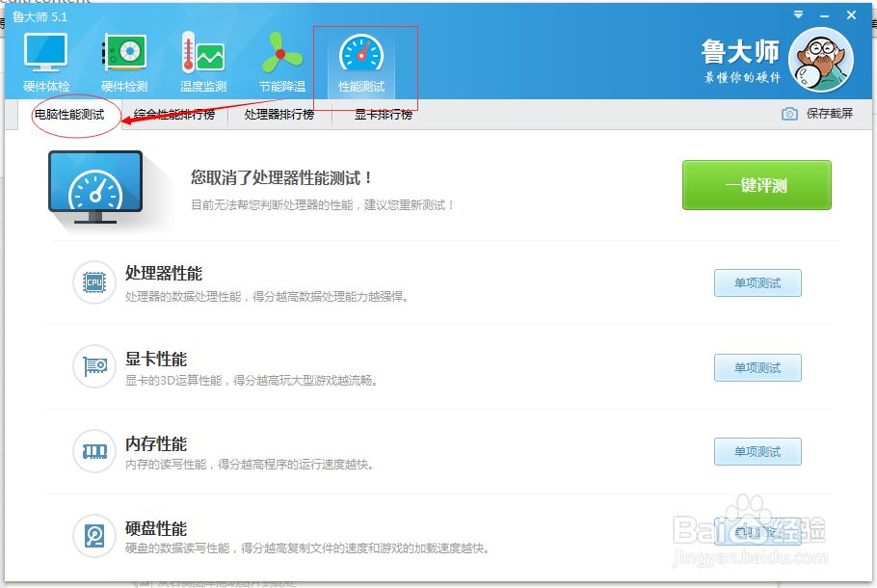The image size is (877, 588).
Task: Click the 您取消了处理器性能测试 message
Action: pyautogui.click(x=281, y=178)
